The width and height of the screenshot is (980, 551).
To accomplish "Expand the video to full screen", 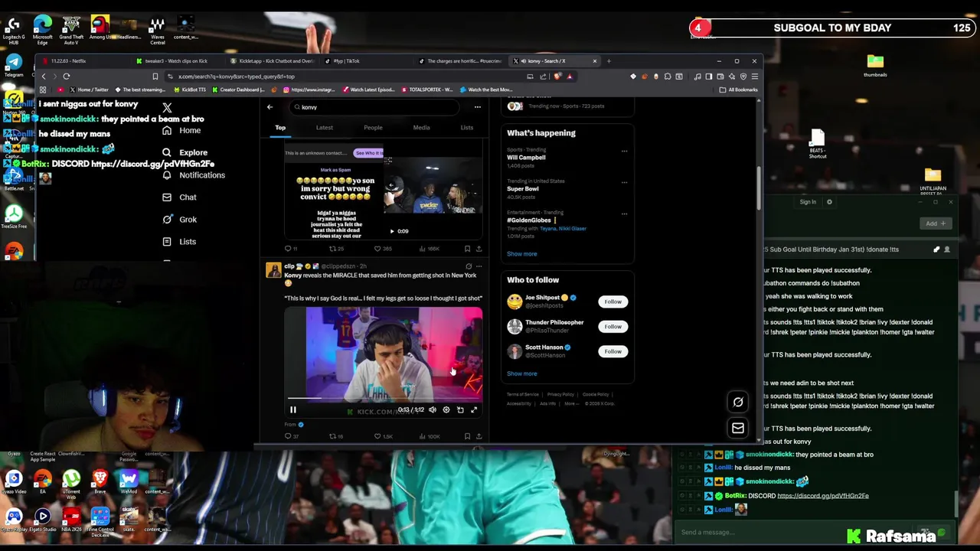I will click(x=474, y=409).
